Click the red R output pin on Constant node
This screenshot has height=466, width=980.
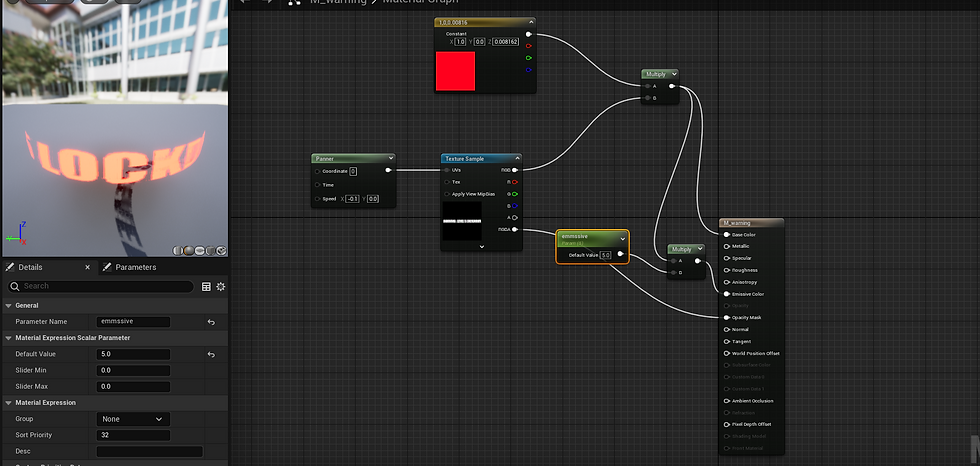[x=529, y=46]
